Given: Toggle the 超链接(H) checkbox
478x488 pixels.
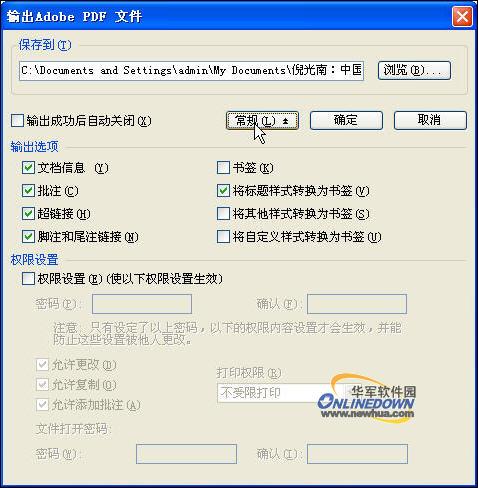Looking at the screenshot, I should click(28, 214).
